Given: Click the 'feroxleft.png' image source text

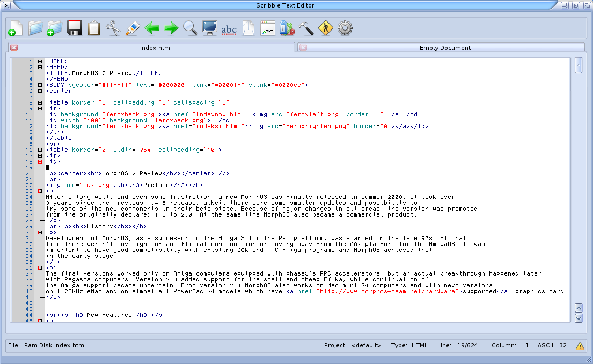Looking at the screenshot, I should point(316,114).
